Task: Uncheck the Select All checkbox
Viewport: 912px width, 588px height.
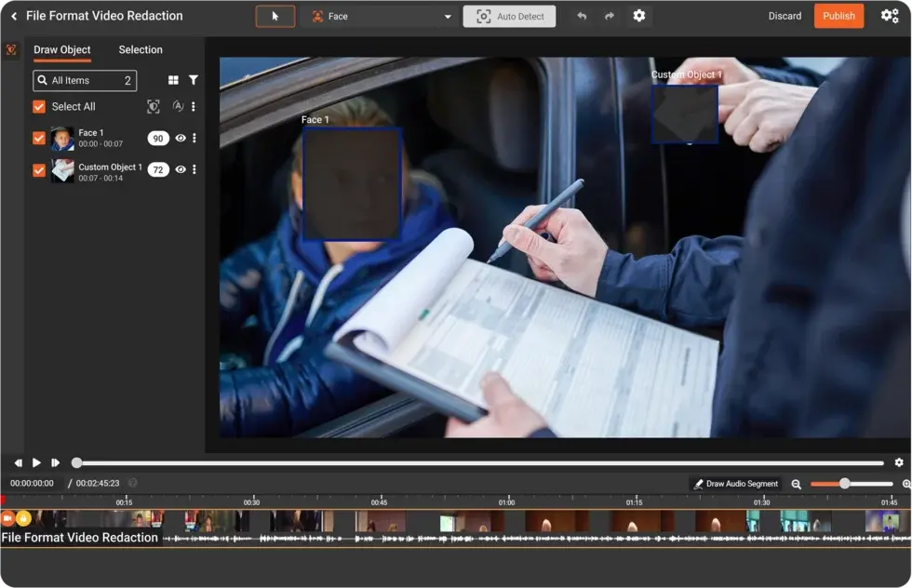Action: (39, 107)
